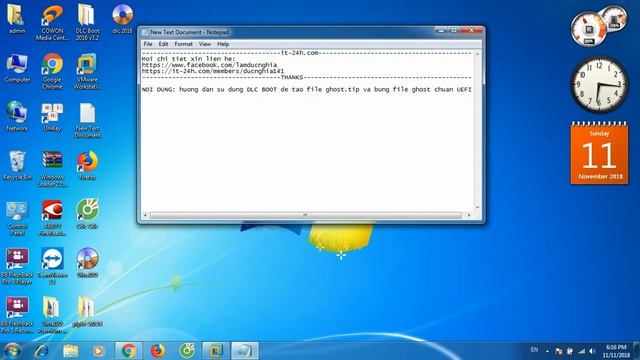Click 'Moi chi tiet xin lien he:' line

189,59
